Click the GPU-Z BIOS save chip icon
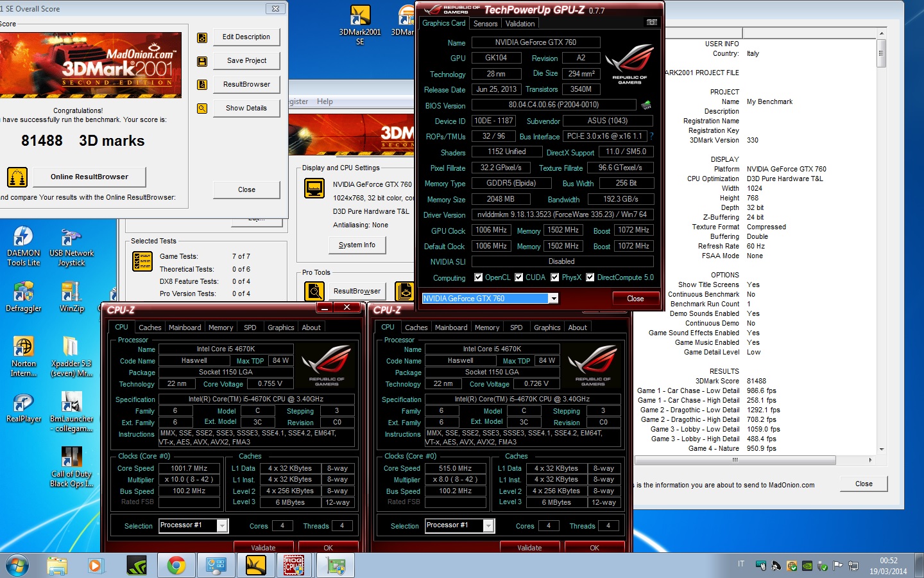 (x=646, y=105)
